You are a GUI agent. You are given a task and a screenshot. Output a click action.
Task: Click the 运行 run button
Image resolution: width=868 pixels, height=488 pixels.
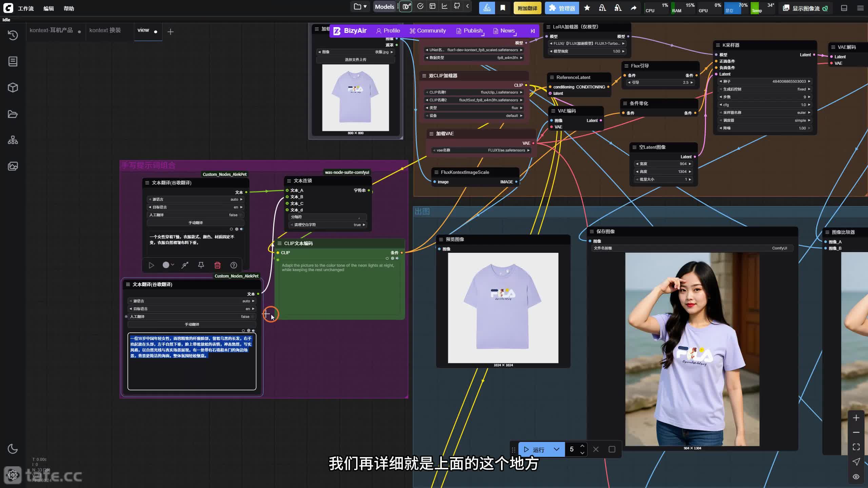(x=535, y=450)
